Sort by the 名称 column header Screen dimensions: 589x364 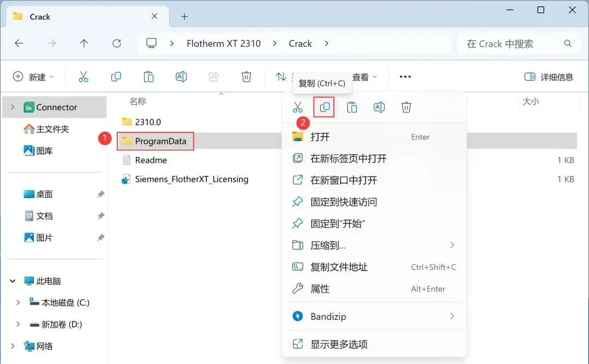(x=137, y=101)
